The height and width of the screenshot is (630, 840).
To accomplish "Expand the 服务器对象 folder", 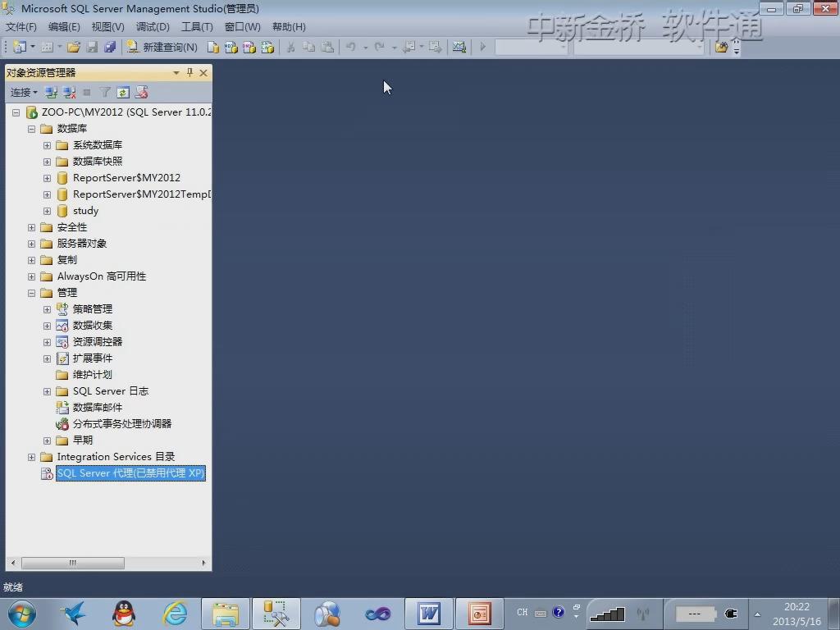I will coord(32,244).
